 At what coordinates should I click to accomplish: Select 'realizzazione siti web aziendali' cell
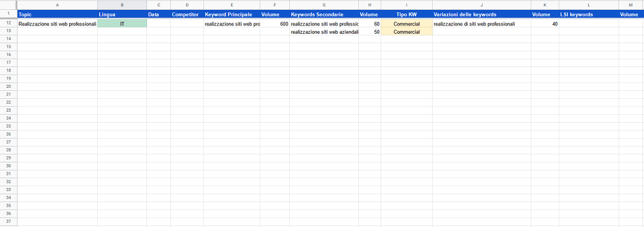coord(324,32)
